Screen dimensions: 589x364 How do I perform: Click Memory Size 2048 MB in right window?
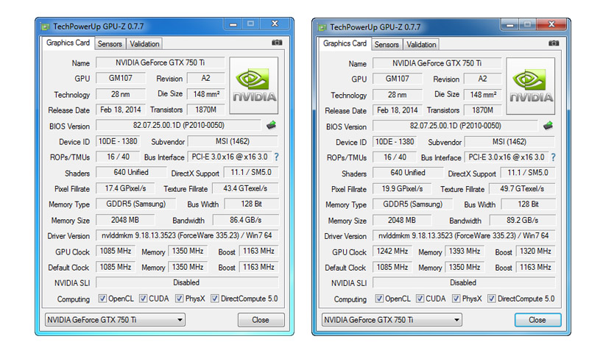(x=402, y=221)
